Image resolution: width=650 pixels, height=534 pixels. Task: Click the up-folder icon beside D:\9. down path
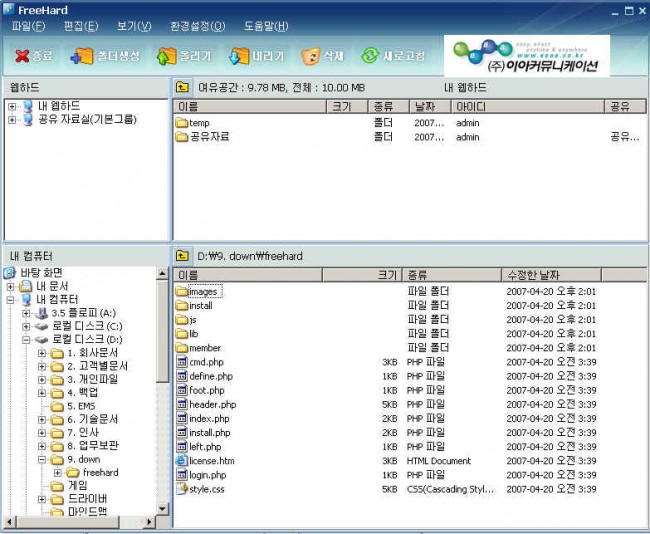click(x=184, y=256)
